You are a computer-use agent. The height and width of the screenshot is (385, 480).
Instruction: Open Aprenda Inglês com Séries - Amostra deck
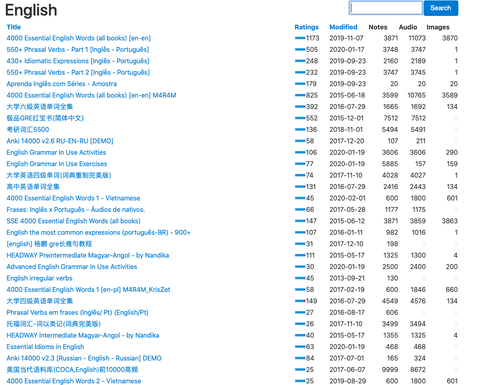click(x=62, y=84)
